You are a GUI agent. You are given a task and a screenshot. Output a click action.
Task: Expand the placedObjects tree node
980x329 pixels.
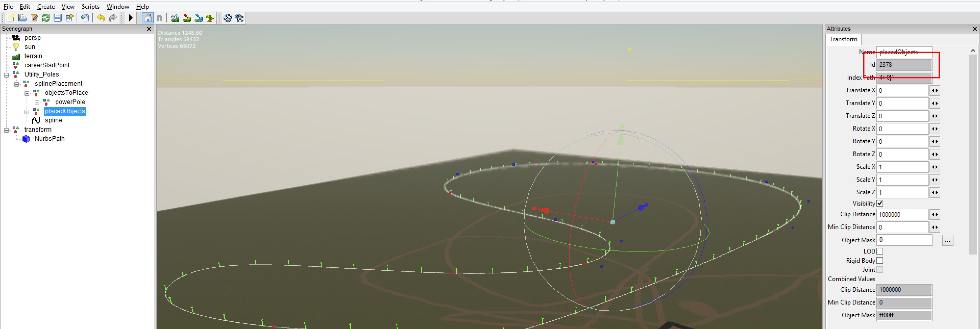pyautogui.click(x=27, y=112)
